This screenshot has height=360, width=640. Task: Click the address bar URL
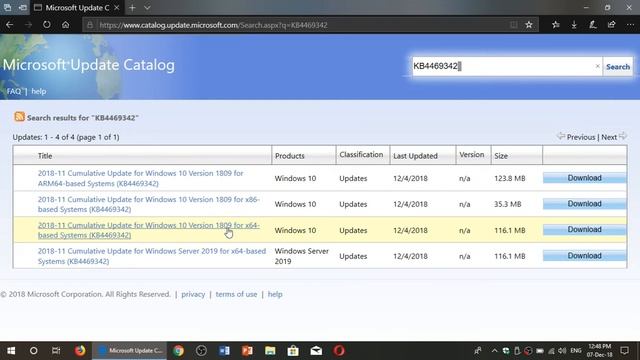pos(213,25)
